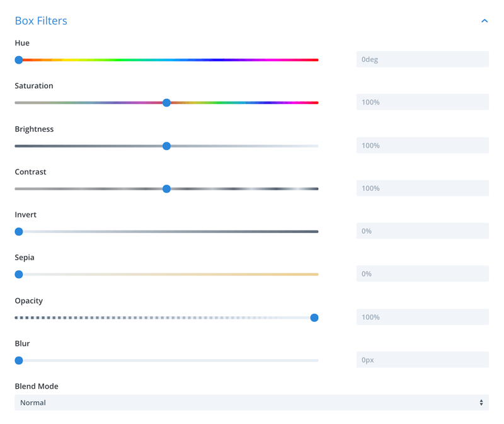Click the Opacity slider handle

click(x=314, y=318)
